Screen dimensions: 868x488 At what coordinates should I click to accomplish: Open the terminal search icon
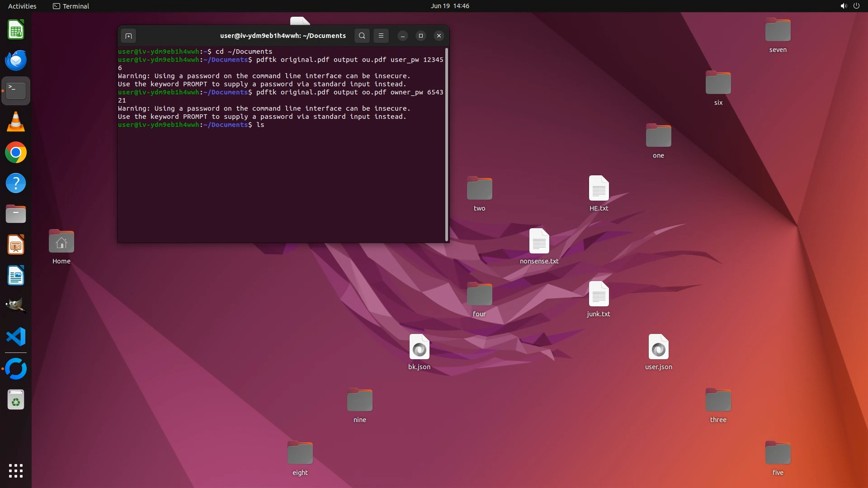click(x=362, y=36)
